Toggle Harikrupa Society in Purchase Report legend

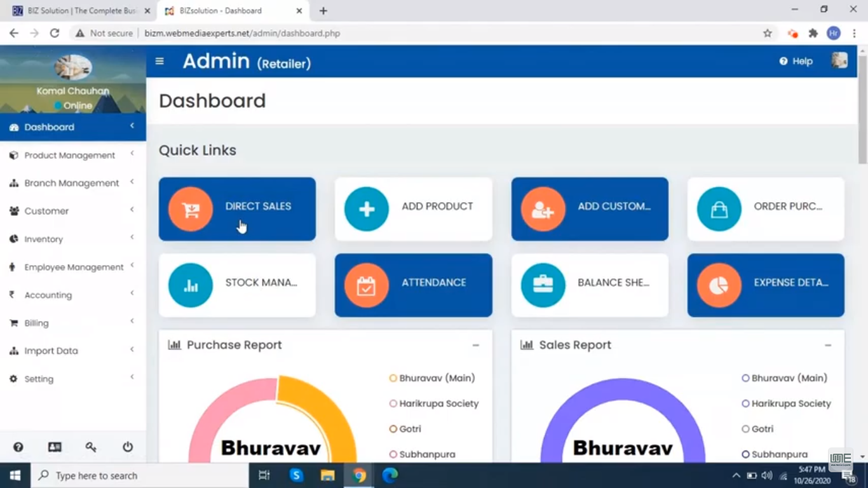[x=435, y=403]
